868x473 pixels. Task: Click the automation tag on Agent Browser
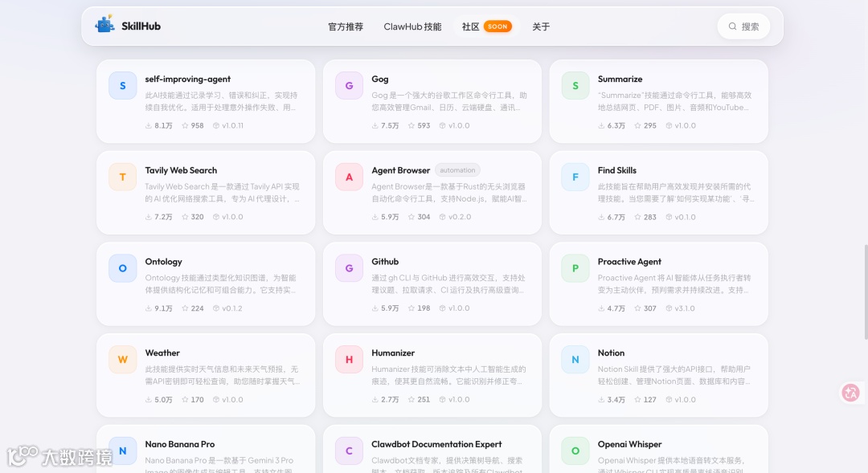pos(457,170)
